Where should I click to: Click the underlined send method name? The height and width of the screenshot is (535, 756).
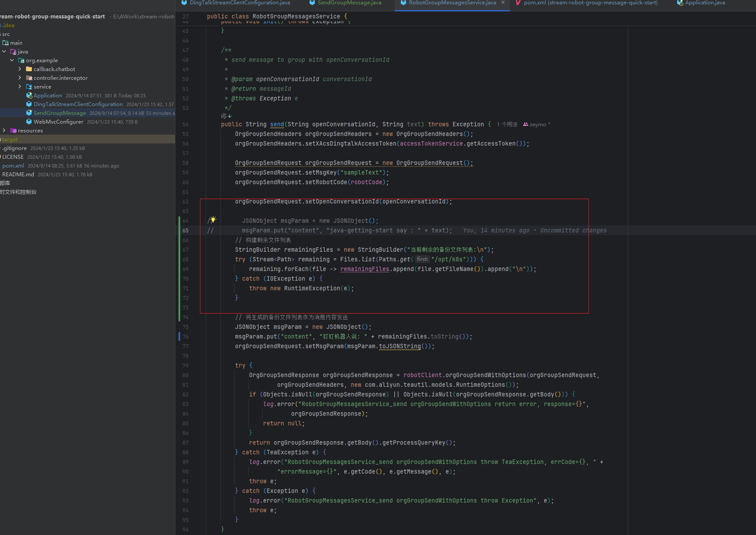(277, 125)
